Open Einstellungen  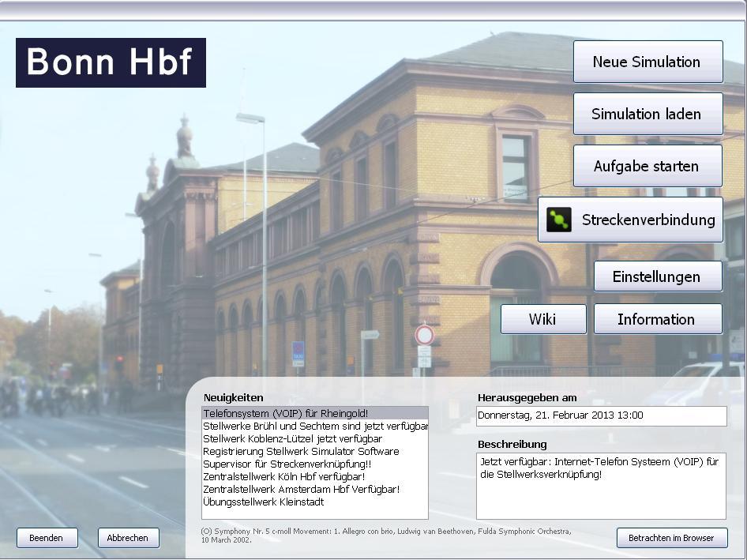point(658,276)
